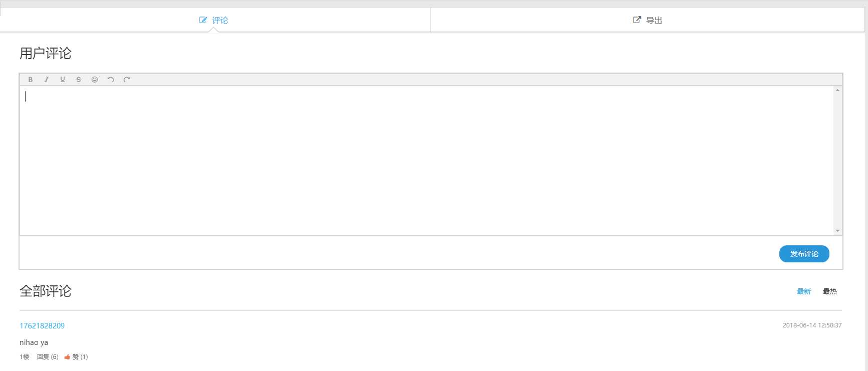Expand replies via 回复 (6)
The height and width of the screenshot is (371, 868).
click(48, 357)
